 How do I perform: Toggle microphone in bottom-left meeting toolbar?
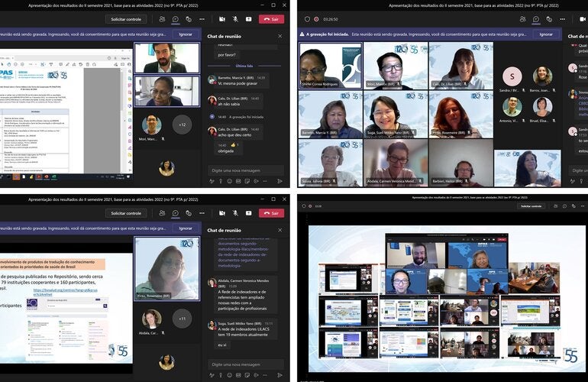click(235, 212)
